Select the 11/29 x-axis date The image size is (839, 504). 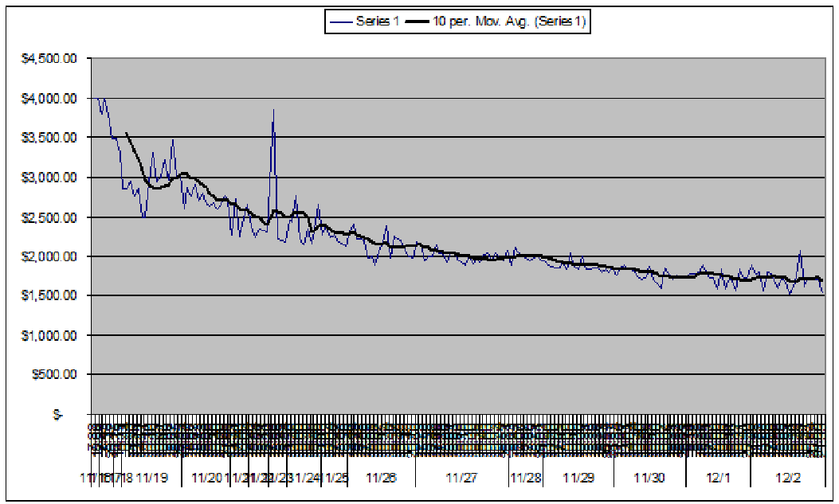coord(578,478)
